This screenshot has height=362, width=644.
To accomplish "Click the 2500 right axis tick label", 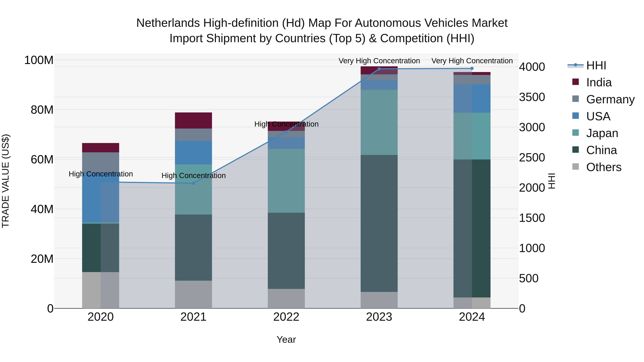I will [532, 158].
